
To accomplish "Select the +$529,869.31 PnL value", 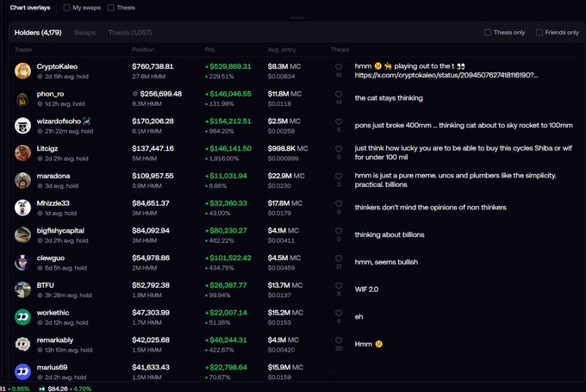I will click(228, 66).
